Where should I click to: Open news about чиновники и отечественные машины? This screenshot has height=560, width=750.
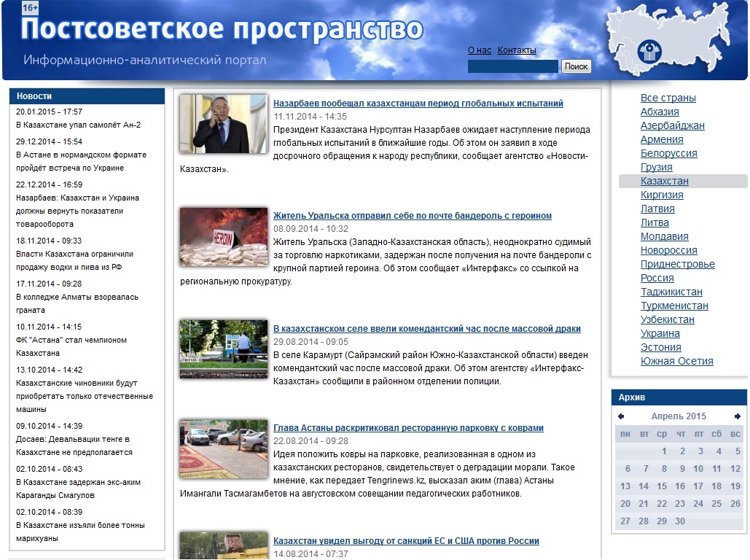point(85,397)
